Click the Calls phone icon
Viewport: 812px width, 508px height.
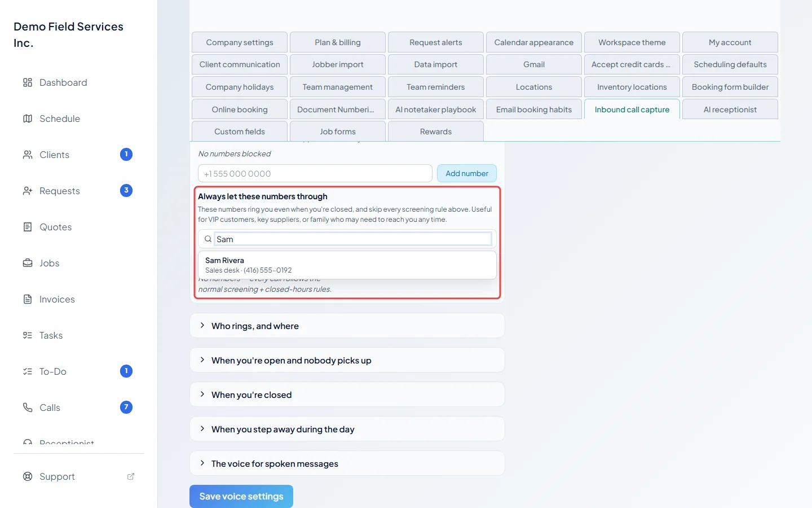coord(28,408)
